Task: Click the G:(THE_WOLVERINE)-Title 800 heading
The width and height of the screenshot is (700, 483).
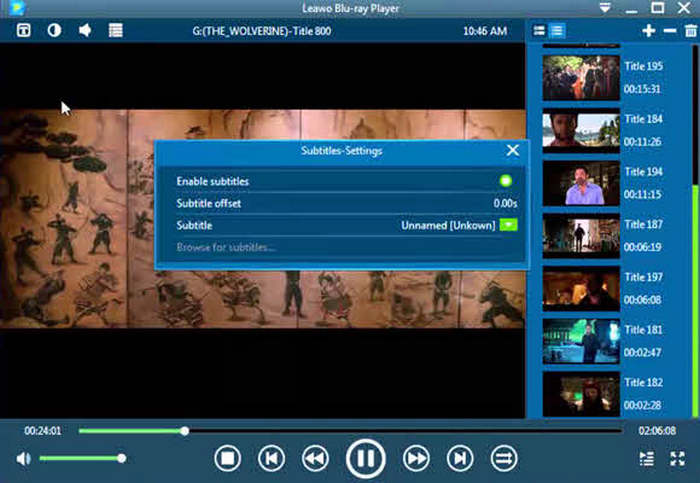Action: point(262,31)
